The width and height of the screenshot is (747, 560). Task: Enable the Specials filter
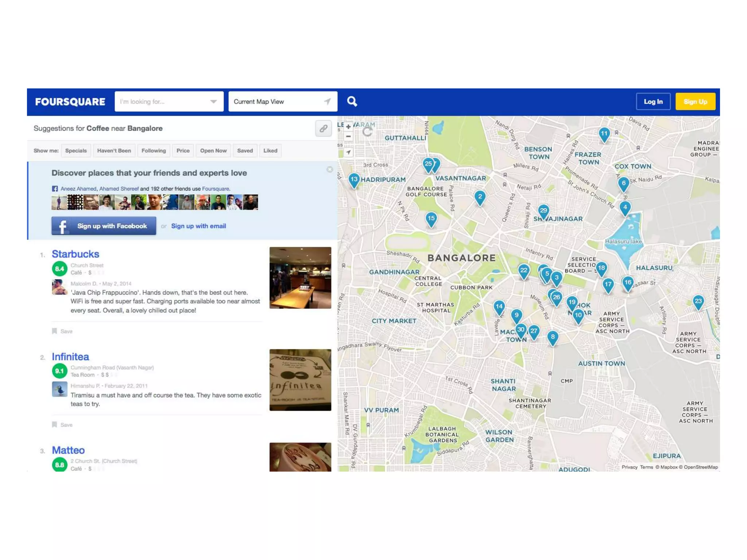click(x=76, y=151)
